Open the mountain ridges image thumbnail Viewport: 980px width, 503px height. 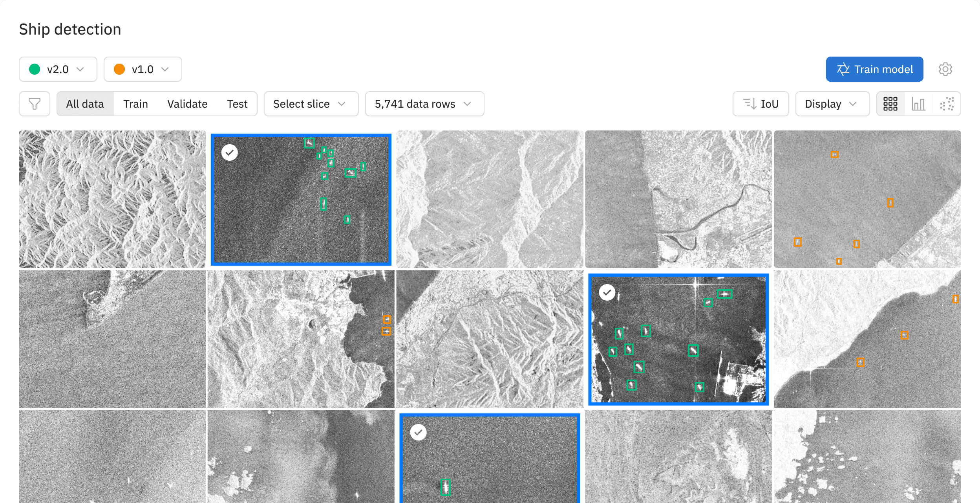[x=112, y=199]
